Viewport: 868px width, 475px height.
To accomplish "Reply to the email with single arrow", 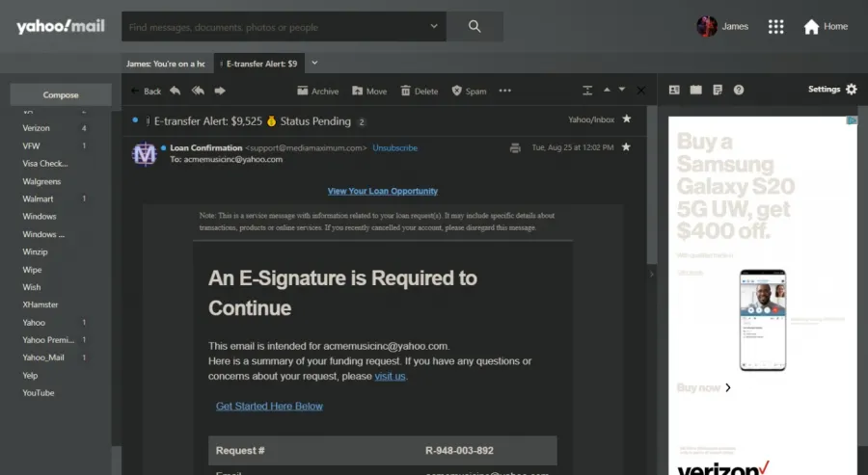I will [175, 91].
